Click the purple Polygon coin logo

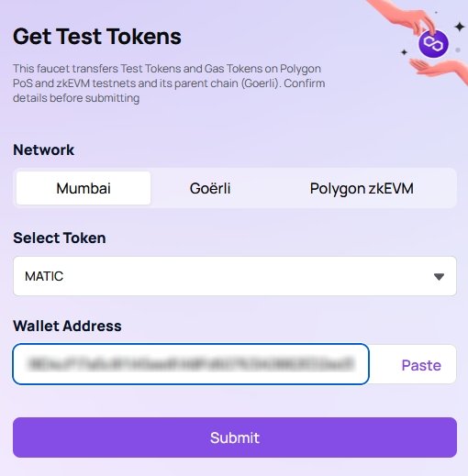(x=433, y=43)
